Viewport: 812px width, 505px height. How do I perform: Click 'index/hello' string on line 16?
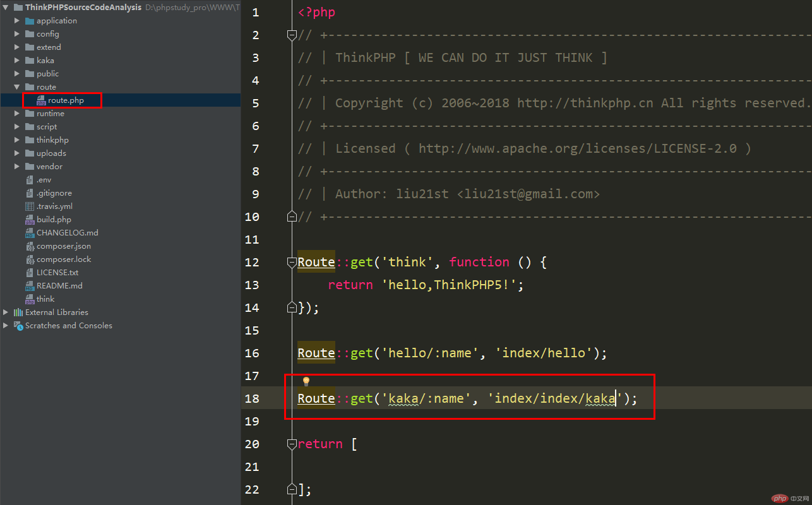click(x=544, y=353)
